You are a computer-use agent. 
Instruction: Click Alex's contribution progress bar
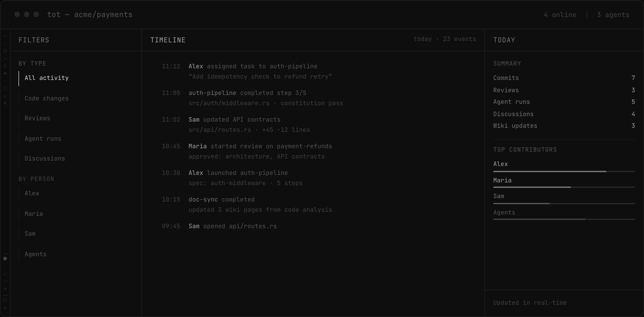564,171
